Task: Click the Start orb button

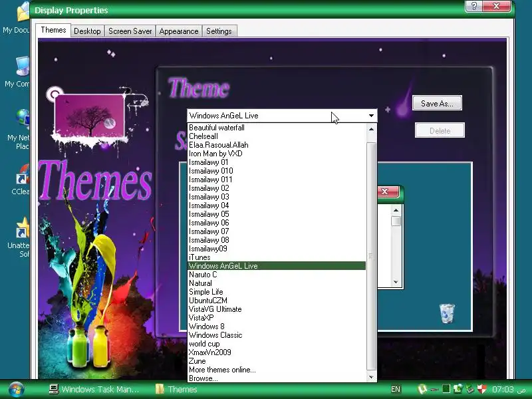Action: (x=16, y=390)
